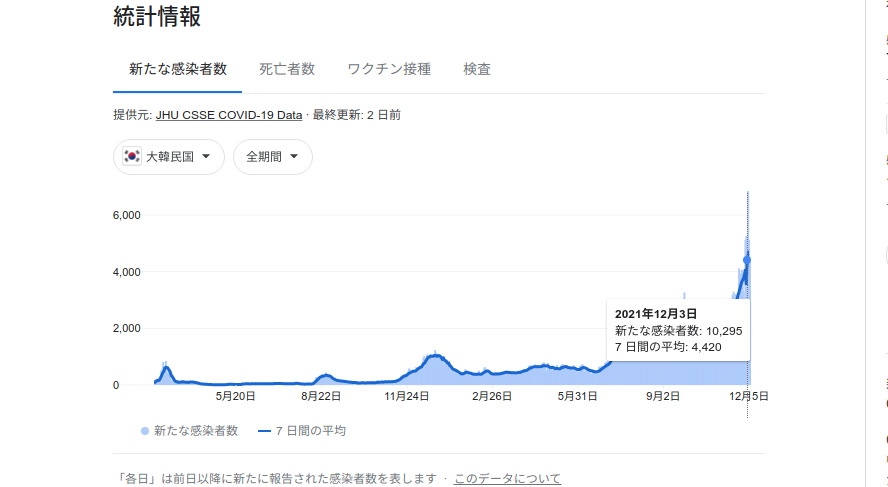Click the 9月2日 axis label

(x=663, y=396)
